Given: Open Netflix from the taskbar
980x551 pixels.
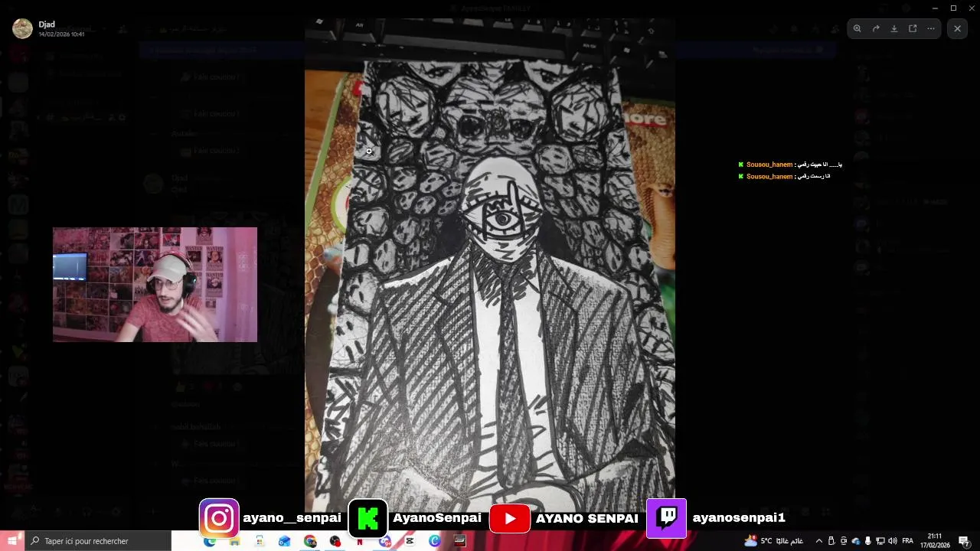Looking at the screenshot, I should tap(360, 541).
